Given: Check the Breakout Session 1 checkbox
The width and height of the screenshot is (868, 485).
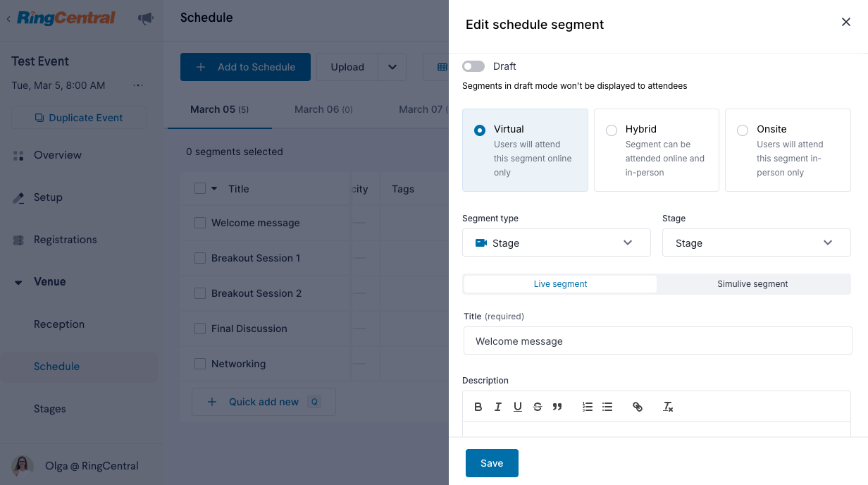Looking at the screenshot, I should 200,258.
